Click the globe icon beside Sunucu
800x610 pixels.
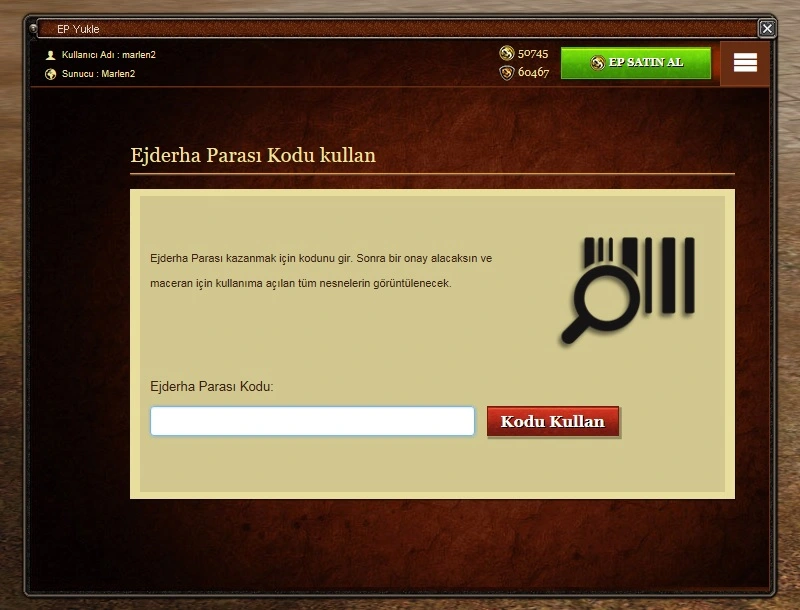click(x=50, y=74)
